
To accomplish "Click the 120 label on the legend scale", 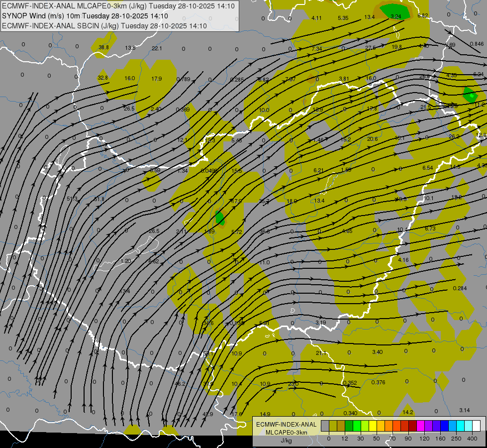I will coord(424,439).
